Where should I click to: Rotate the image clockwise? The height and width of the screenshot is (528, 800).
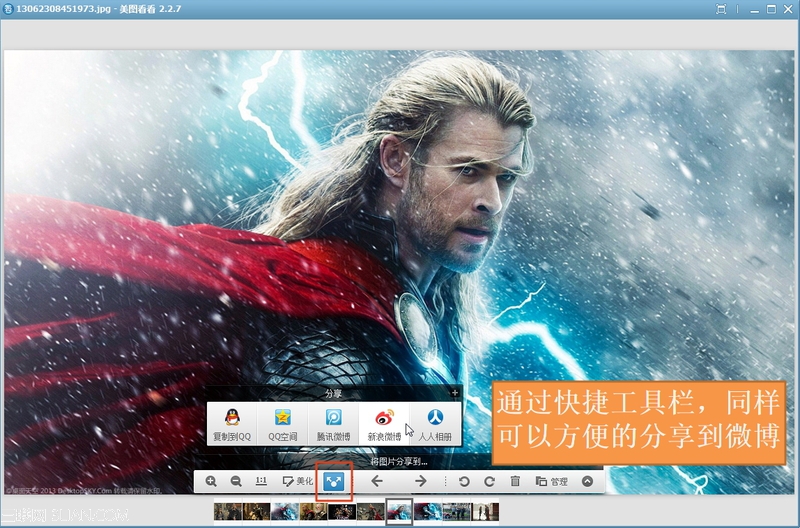[x=489, y=481]
